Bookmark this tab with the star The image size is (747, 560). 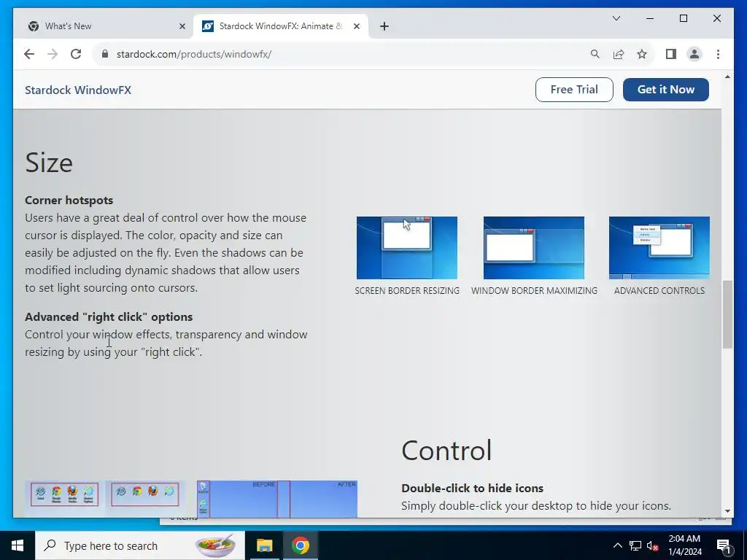pos(642,54)
